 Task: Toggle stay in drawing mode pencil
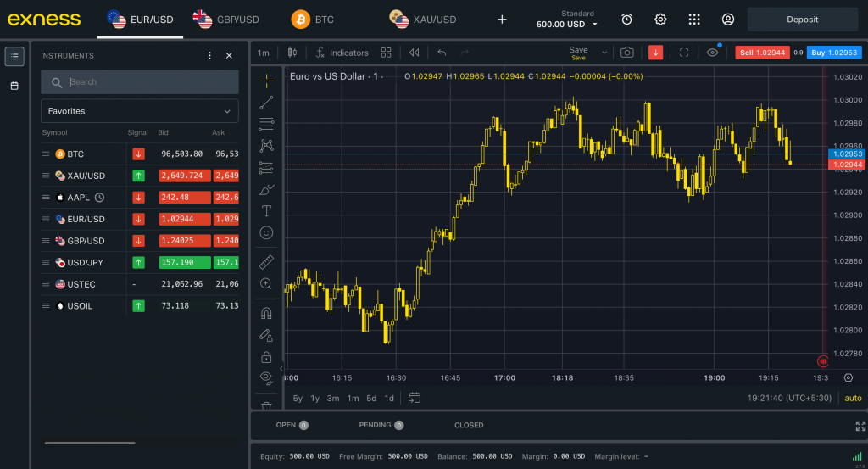click(x=266, y=335)
